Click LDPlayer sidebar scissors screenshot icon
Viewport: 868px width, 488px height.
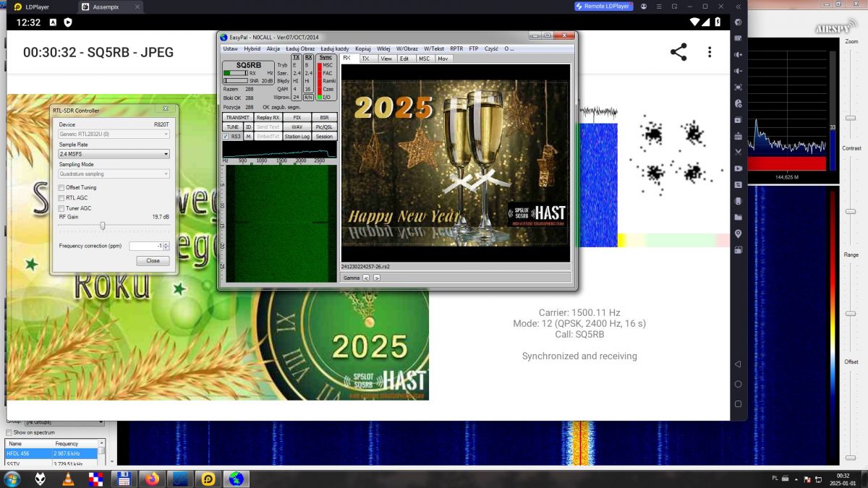pyautogui.click(x=738, y=152)
